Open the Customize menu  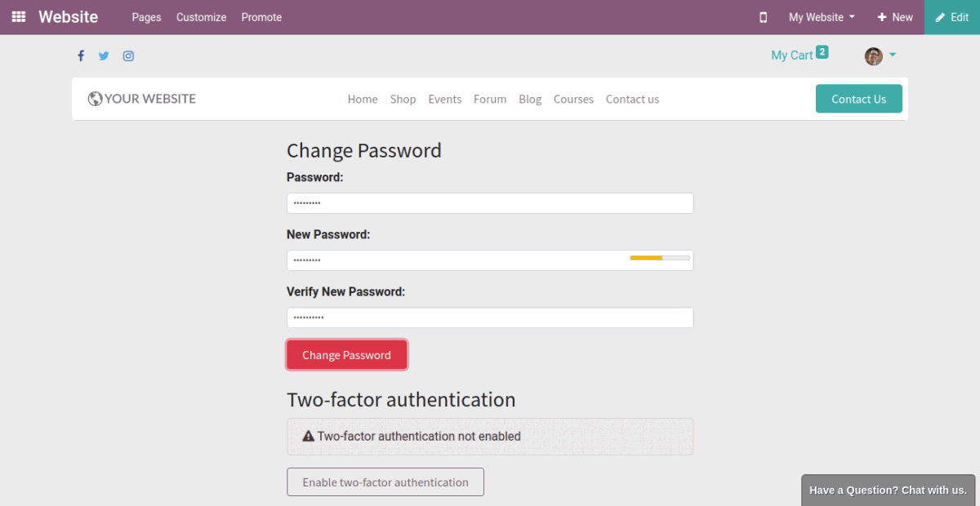click(x=201, y=17)
